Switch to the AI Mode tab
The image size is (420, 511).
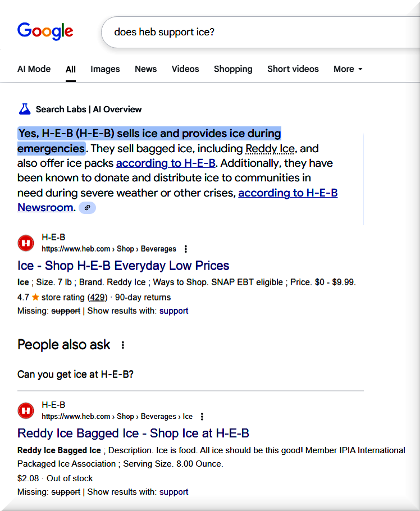pos(34,69)
